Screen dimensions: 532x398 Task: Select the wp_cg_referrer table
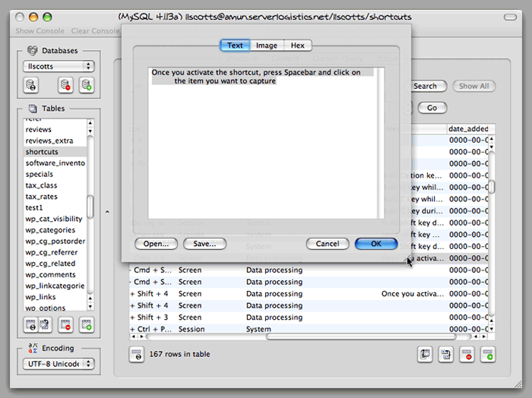tap(55, 253)
